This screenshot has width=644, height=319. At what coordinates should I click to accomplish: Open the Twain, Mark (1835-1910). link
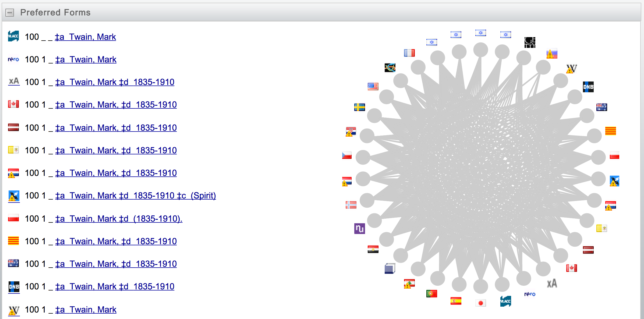(x=119, y=219)
